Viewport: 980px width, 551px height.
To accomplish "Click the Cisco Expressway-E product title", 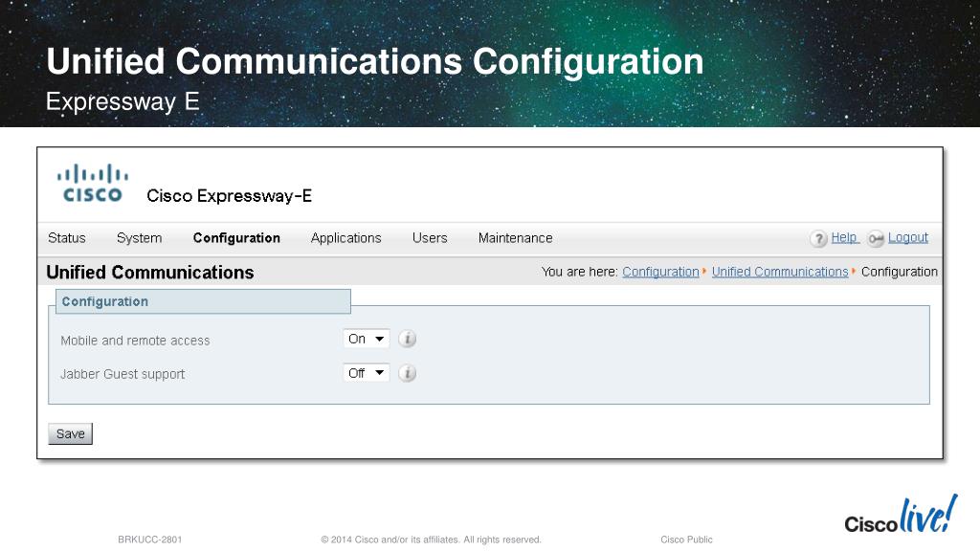I will [230, 196].
